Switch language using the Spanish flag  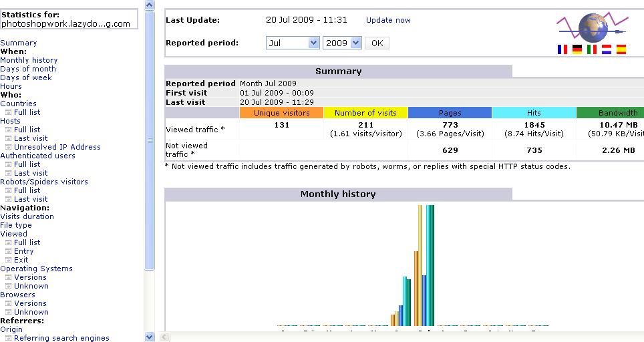point(621,49)
